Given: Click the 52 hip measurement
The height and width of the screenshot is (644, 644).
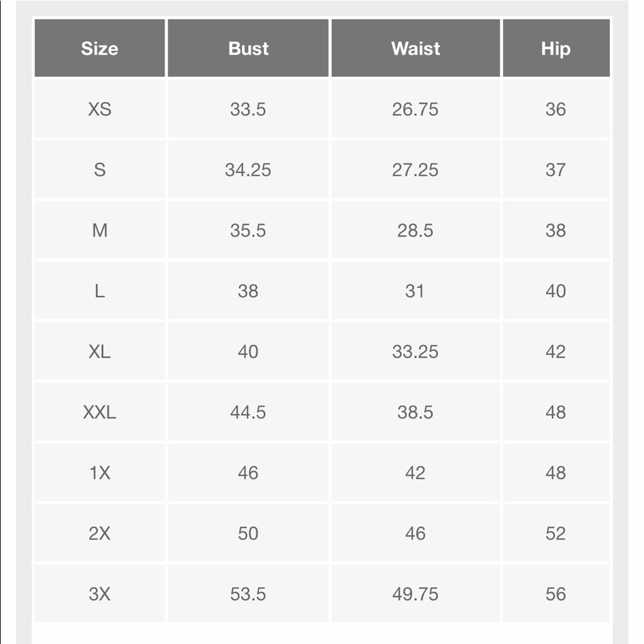Looking at the screenshot, I should [x=556, y=533].
